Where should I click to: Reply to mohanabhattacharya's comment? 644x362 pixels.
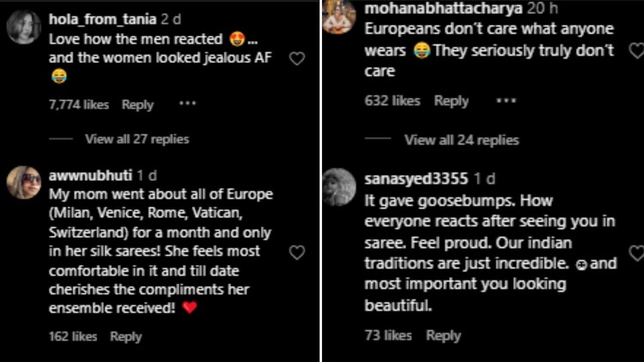451,101
